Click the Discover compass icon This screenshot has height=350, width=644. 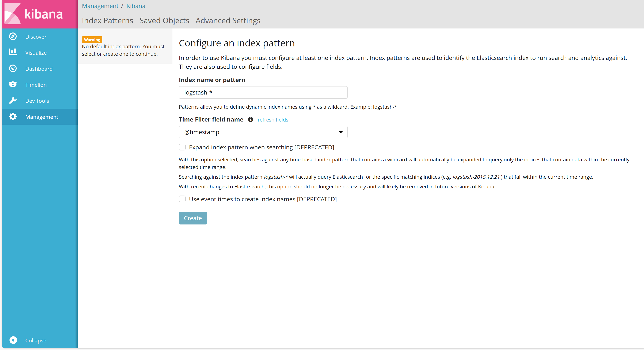[13, 36]
